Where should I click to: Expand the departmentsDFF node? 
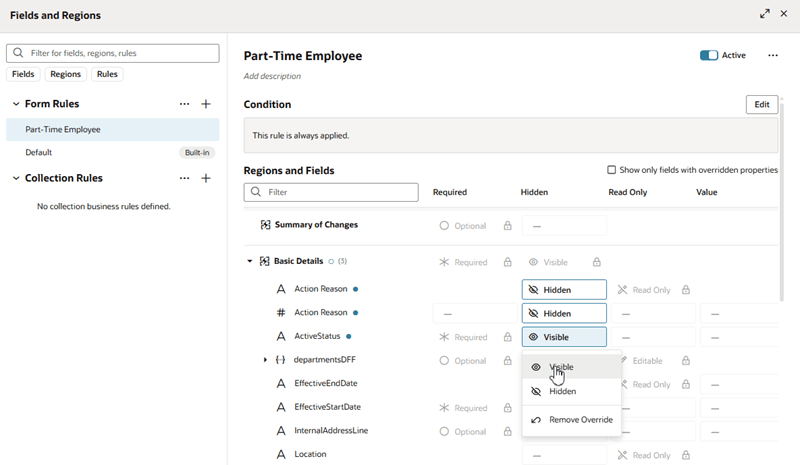click(265, 360)
